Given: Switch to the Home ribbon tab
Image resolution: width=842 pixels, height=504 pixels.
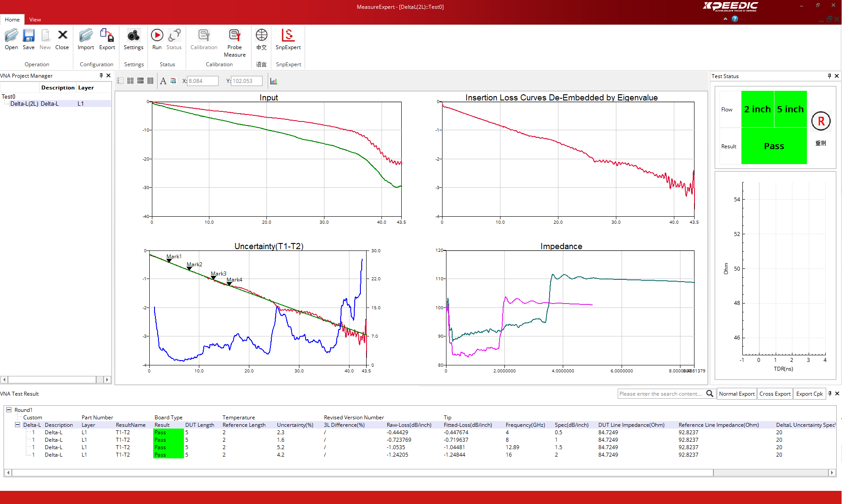Looking at the screenshot, I should 12,19.
